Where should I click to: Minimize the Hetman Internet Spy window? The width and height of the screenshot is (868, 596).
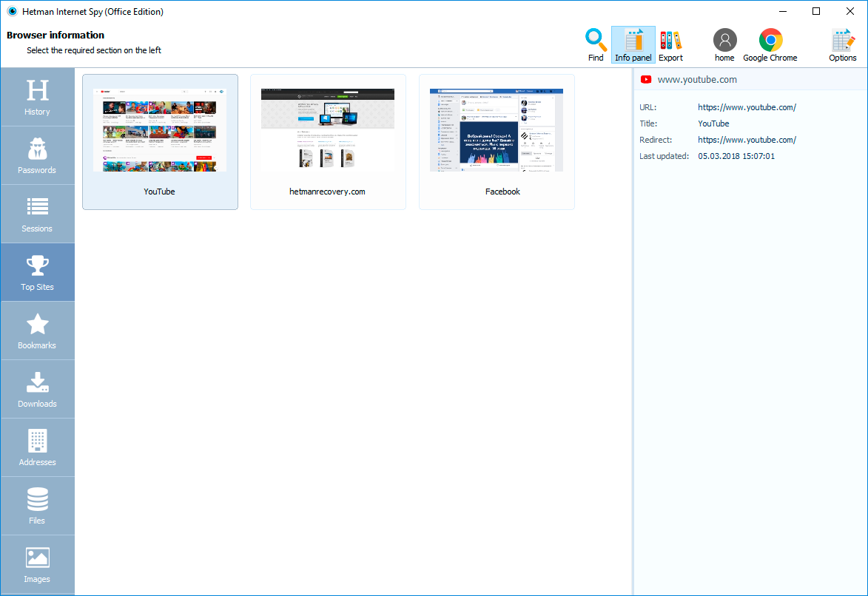click(x=783, y=11)
